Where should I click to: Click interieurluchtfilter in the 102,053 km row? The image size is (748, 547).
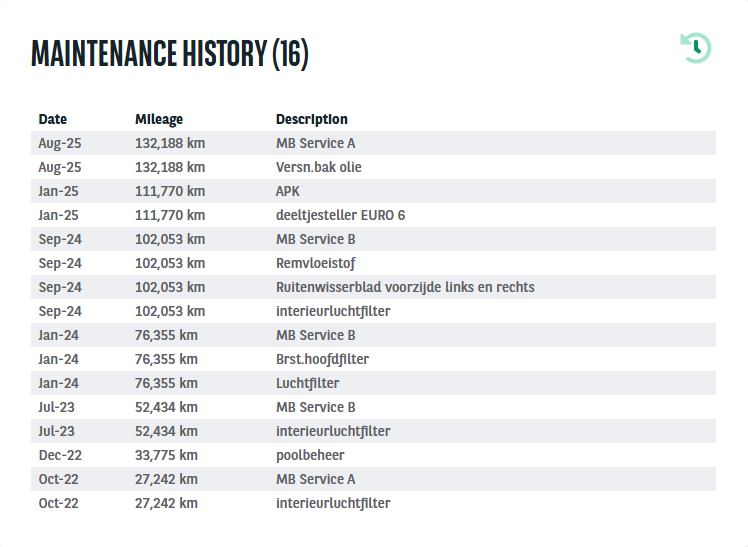click(x=333, y=311)
